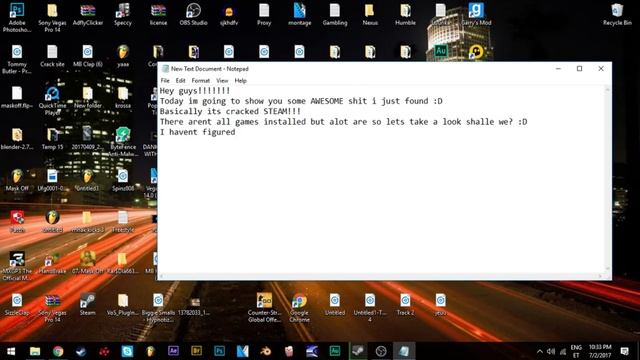Select the top-row Sony Vegas Pro 14 folder
Viewport: 640px width, 360px height.
52,16
